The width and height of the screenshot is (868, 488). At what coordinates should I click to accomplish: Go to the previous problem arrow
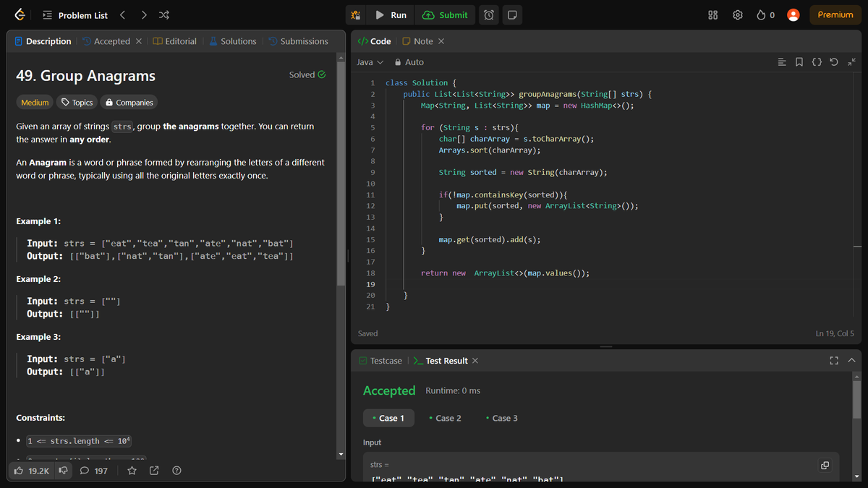pyautogui.click(x=122, y=14)
